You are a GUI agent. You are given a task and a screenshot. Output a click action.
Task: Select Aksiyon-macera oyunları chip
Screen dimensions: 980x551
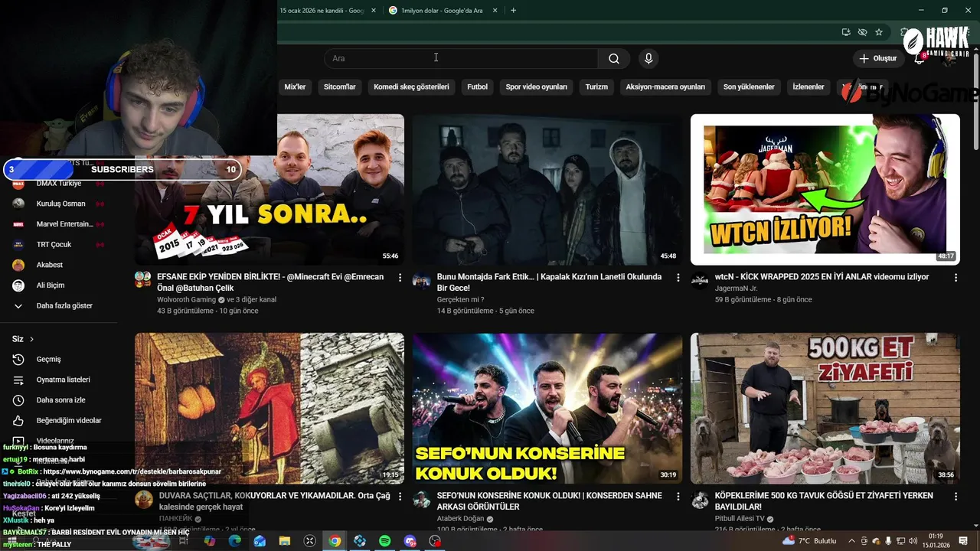click(665, 86)
